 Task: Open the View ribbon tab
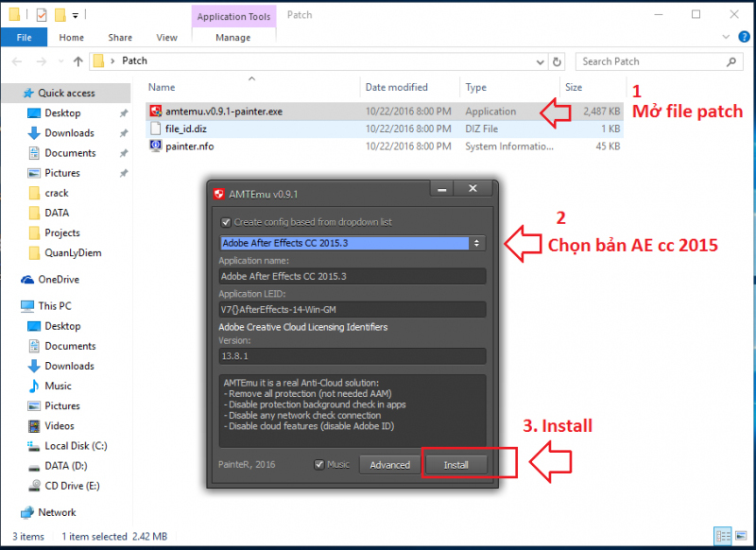(x=167, y=37)
